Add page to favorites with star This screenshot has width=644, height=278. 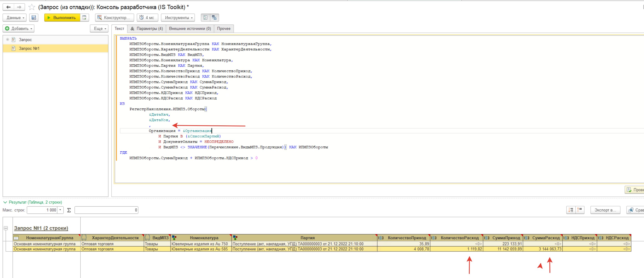[x=32, y=7]
